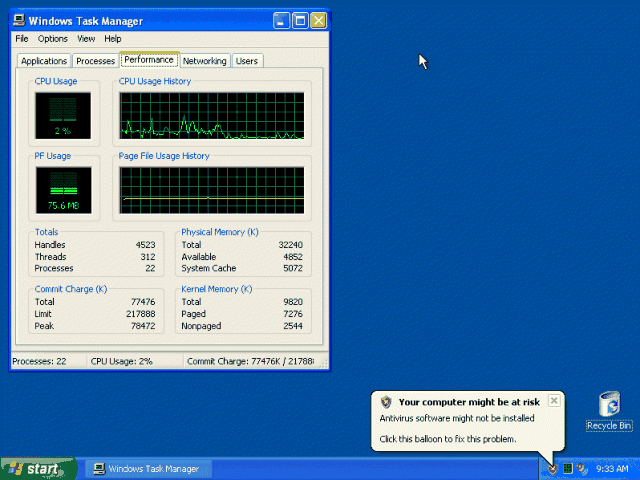The image size is (640, 480).
Task: Click the Page File Usage History graph
Action: (211, 190)
